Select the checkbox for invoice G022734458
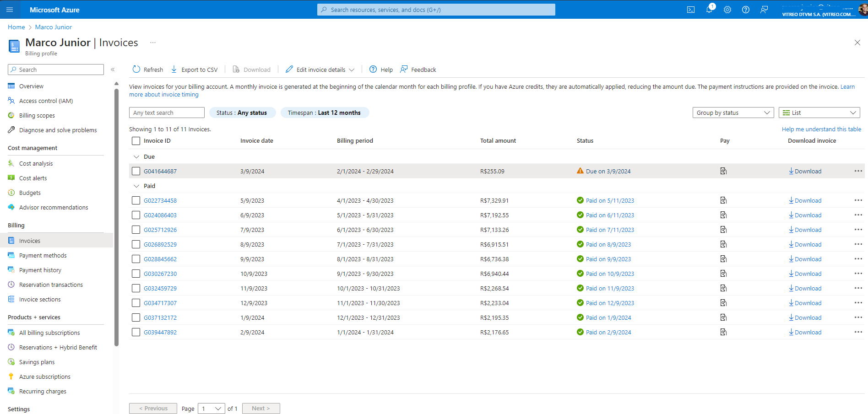 [136, 200]
